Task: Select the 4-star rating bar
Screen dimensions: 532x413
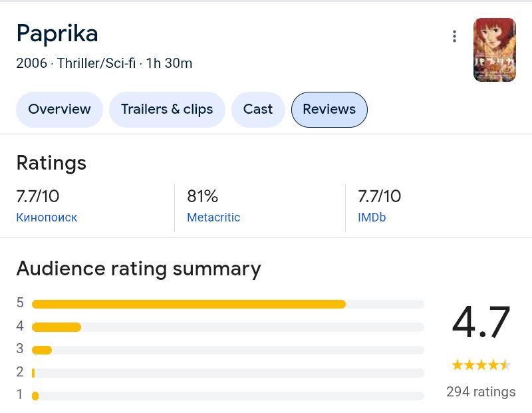Action: click(227, 327)
